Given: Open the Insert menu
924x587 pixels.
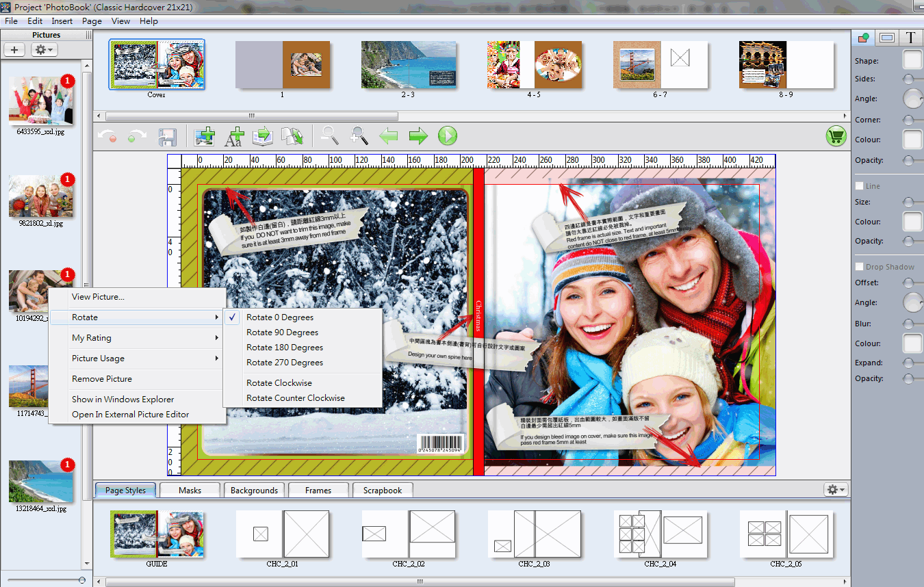Looking at the screenshot, I should tap(62, 21).
